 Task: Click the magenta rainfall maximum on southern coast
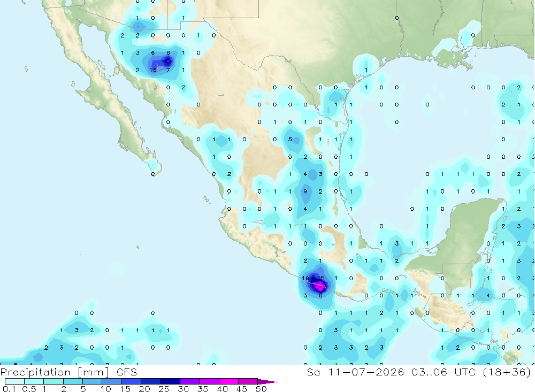coord(320,287)
